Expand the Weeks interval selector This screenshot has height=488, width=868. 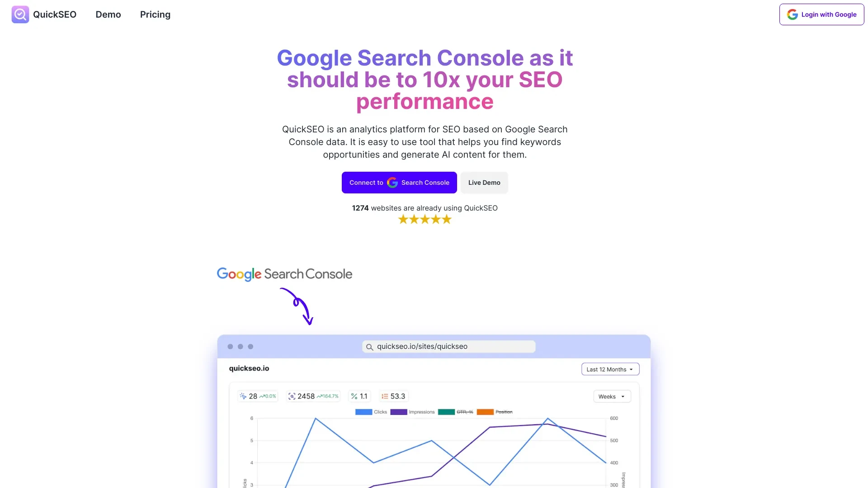click(612, 396)
